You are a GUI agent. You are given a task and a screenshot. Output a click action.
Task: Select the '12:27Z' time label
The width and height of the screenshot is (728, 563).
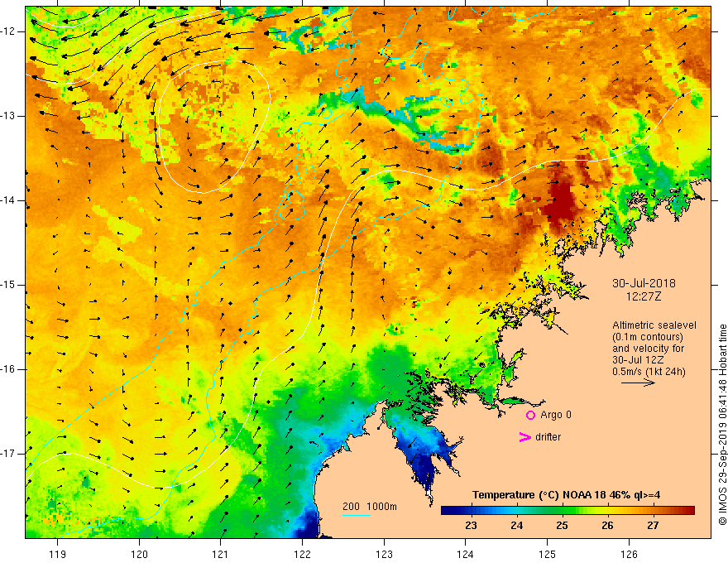pos(643,296)
